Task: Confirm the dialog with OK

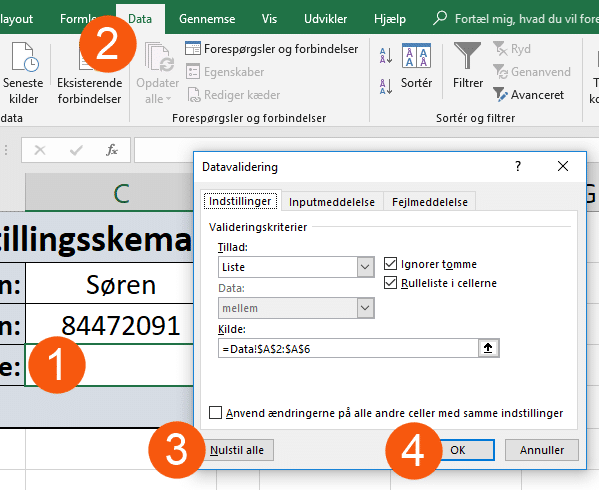Action: coord(458,450)
